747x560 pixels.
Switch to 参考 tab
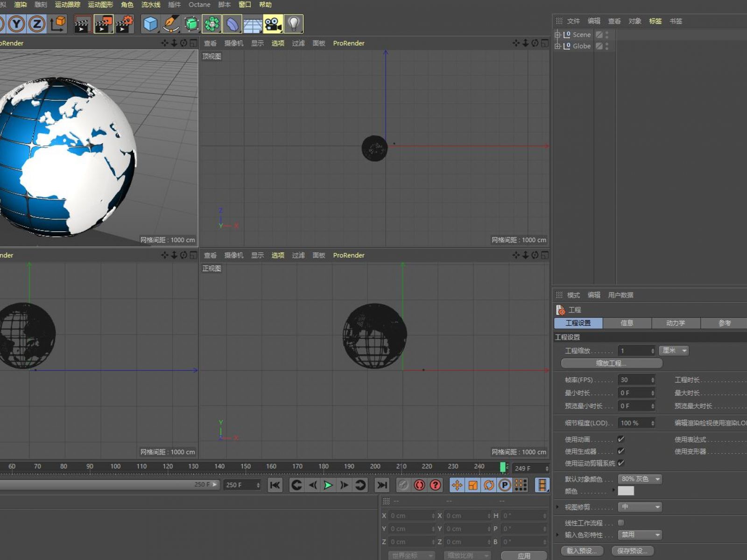[x=724, y=323]
